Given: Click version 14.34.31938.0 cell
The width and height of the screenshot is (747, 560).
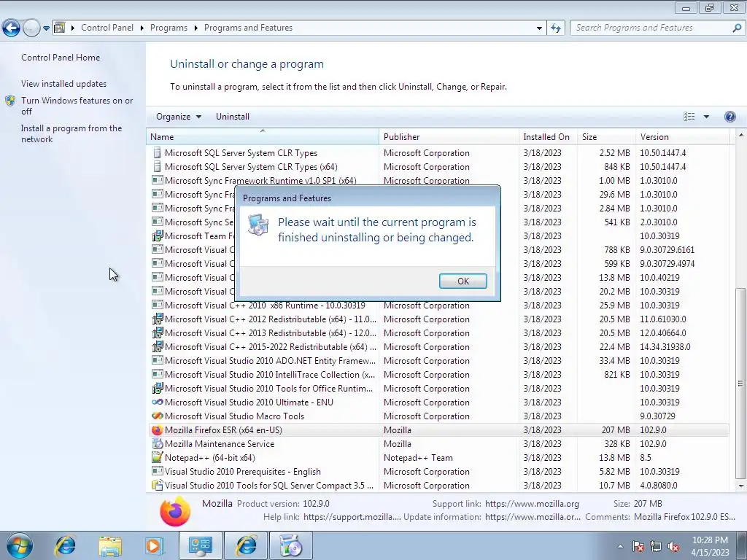Looking at the screenshot, I should click(x=665, y=347).
